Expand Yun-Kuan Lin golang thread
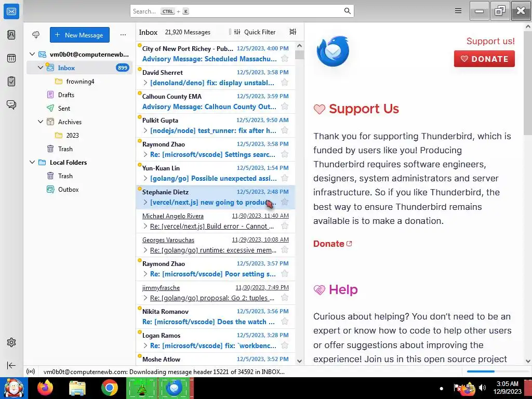 (145, 179)
